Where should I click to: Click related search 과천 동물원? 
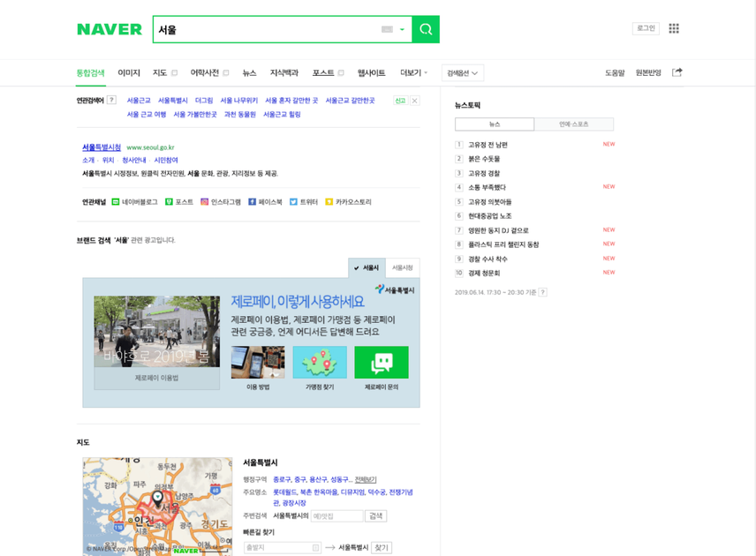point(239,114)
